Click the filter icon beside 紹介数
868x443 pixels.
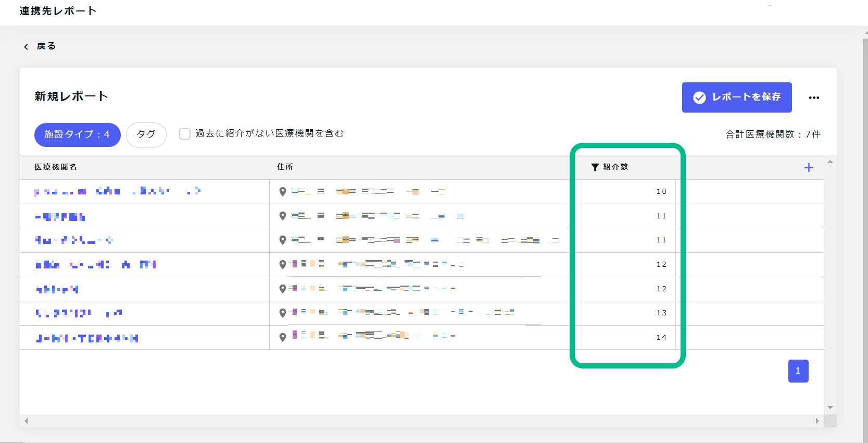[595, 167]
